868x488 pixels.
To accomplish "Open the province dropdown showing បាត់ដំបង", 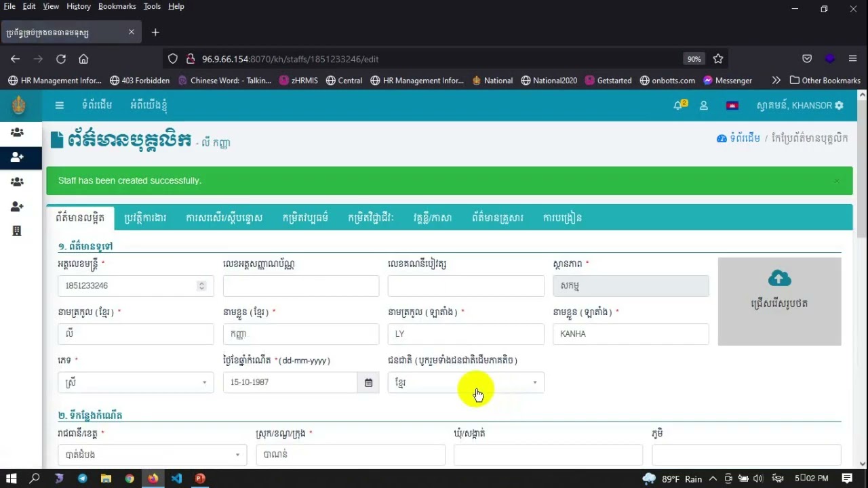I will point(153,455).
